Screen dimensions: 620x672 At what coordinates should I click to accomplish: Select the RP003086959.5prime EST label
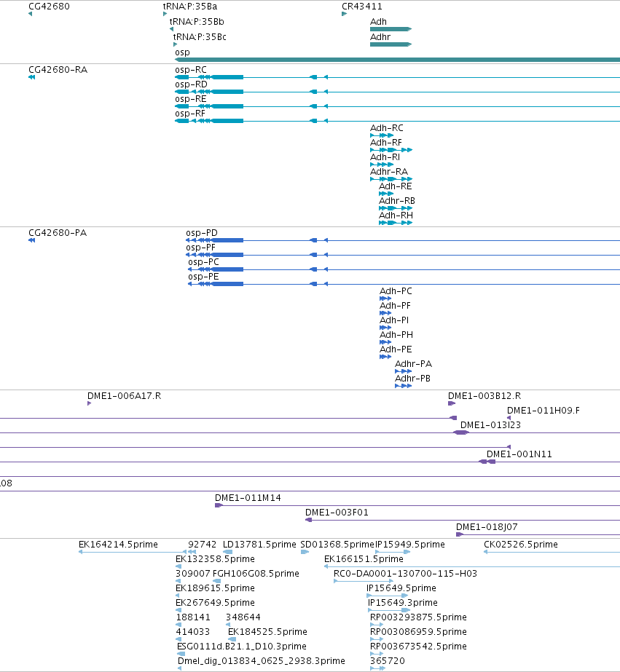pos(418,633)
